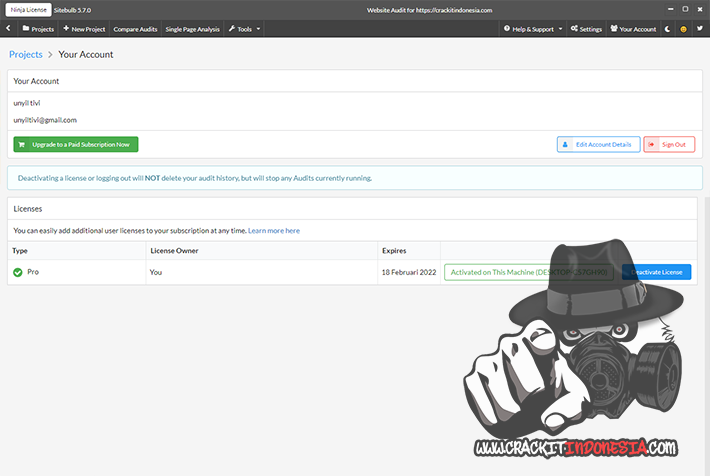Open Compare Audits from menu bar
710x476 pixels.
click(135, 29)
